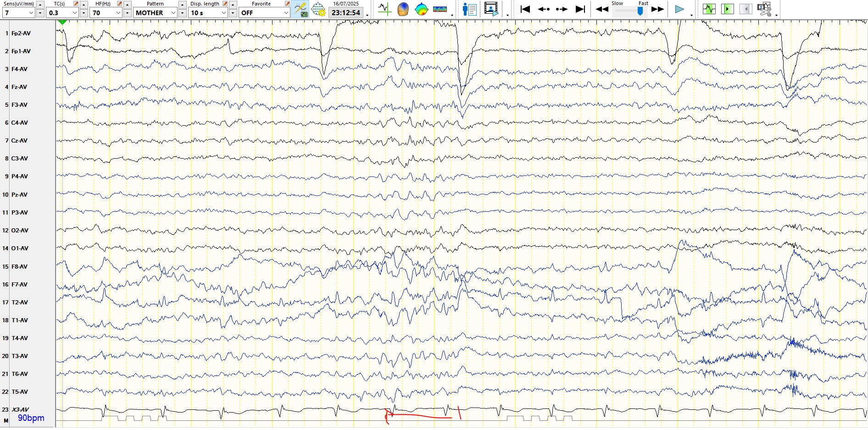Select the Cz-AV channel label
The image size is (868, 430).
tap(19, 141)
